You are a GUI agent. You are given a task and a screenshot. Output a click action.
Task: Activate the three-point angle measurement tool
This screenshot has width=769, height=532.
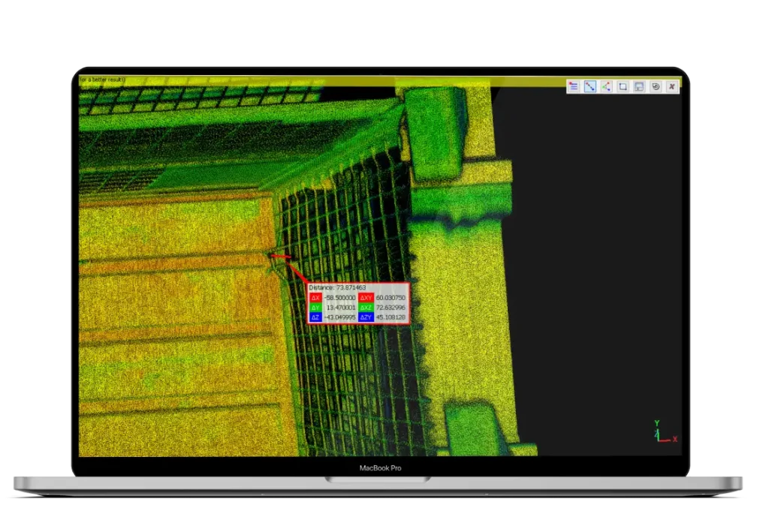(x=606, y=86)
